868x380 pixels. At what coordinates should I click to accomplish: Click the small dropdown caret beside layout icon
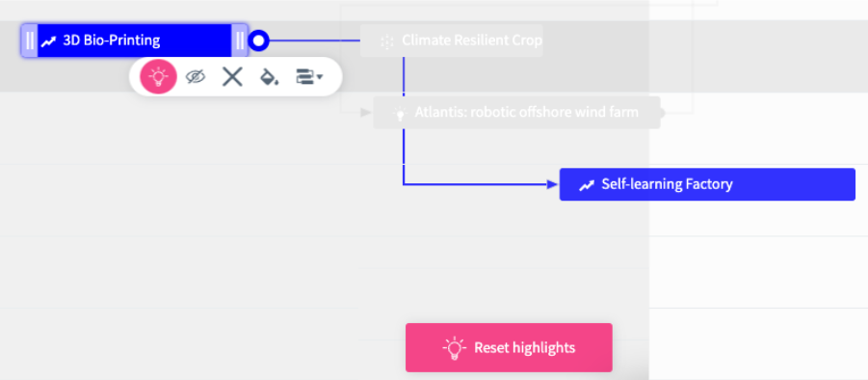(x=320, y=77)
